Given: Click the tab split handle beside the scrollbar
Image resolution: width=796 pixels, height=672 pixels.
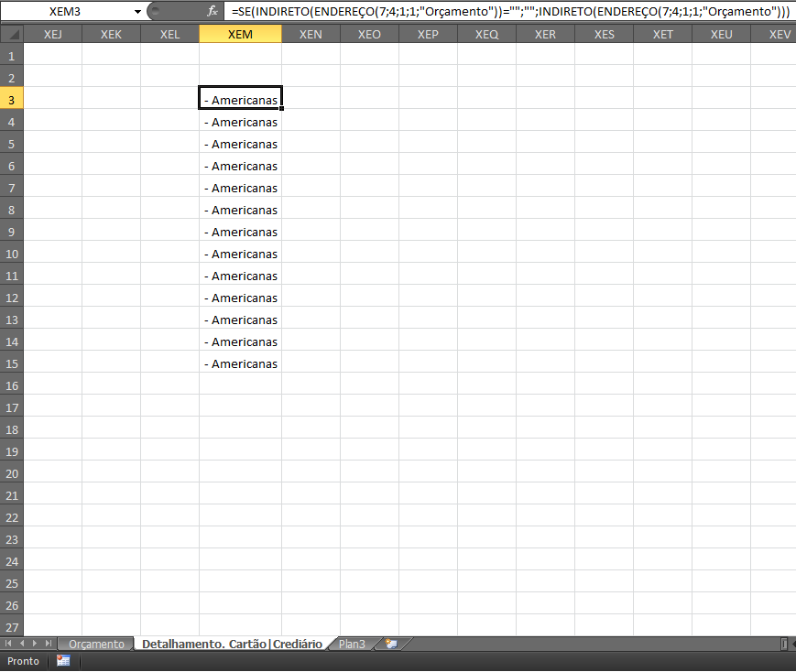Looking at the screenshot, I should tap(784, 644).
